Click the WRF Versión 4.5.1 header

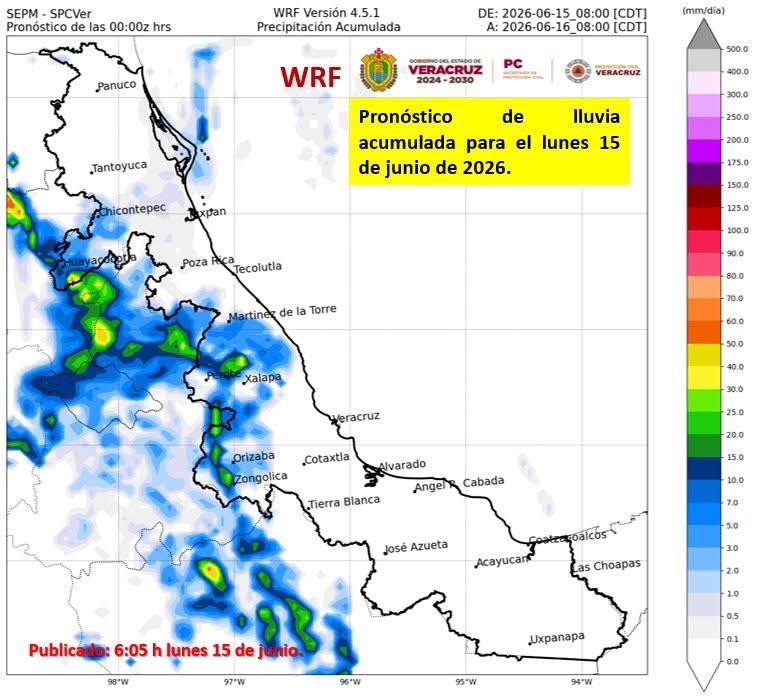[326, 13]
